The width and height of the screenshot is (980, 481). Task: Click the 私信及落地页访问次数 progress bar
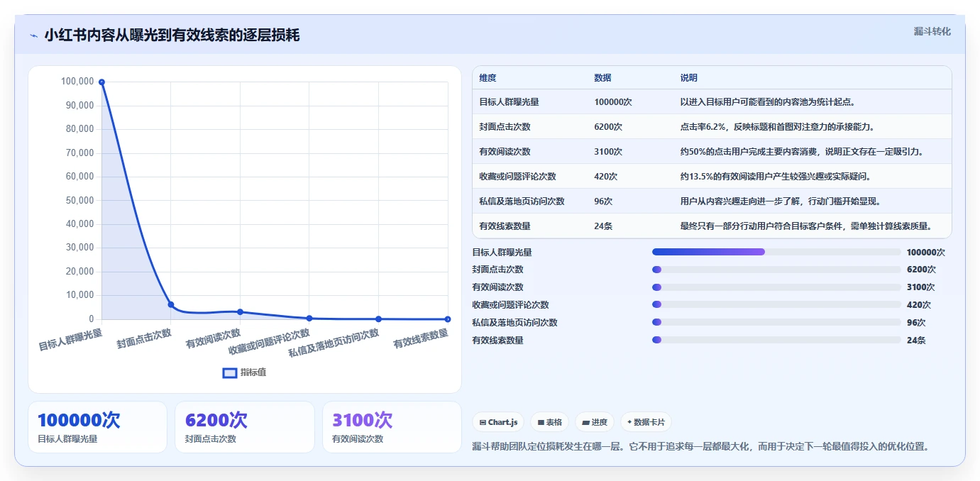click(x=776, y=323)
